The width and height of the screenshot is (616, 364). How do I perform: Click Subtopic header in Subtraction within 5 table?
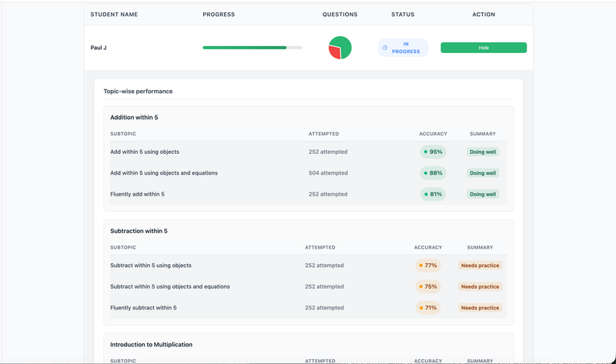coord(123,247)
